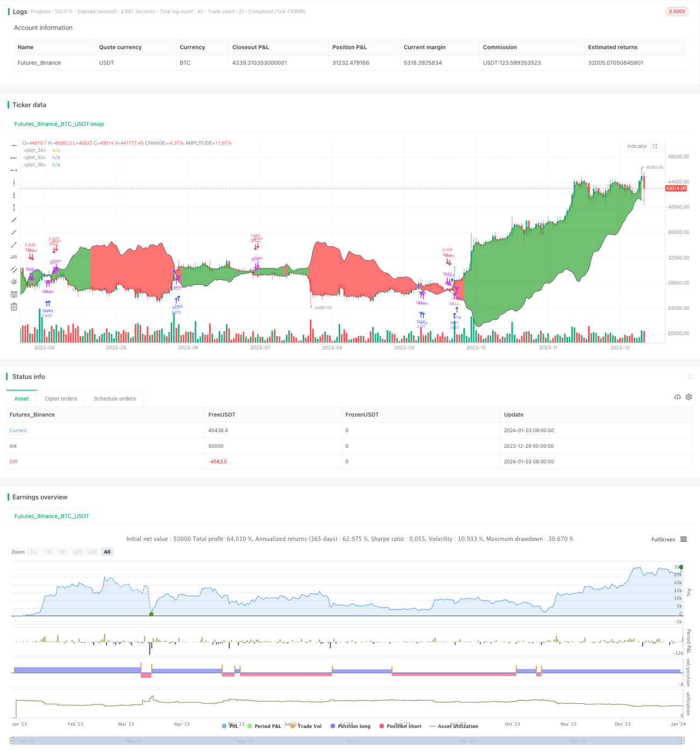Toggle the Position long legend series
Screen dimensions: 700x756
[x=351, y=726]
